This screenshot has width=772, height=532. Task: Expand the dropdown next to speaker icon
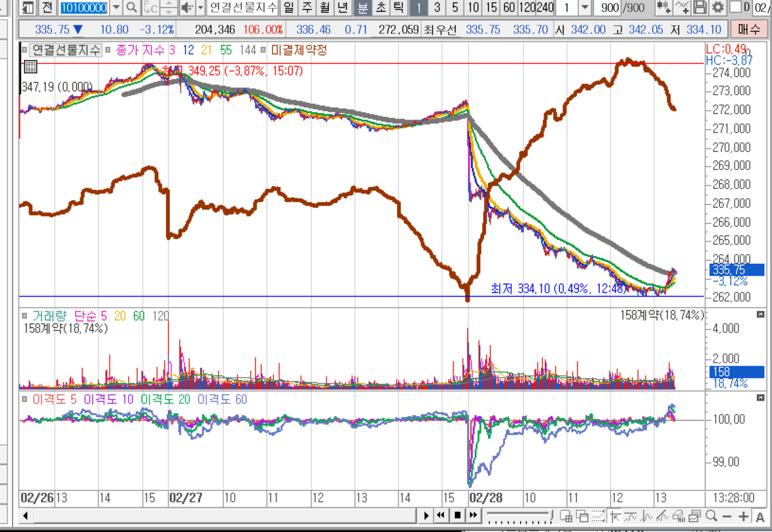(x=200, y=8)
